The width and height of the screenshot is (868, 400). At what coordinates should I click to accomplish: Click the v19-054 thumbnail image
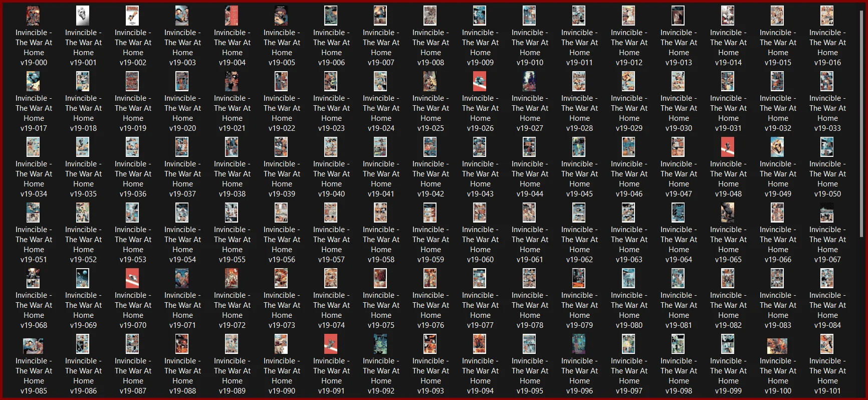182,213
